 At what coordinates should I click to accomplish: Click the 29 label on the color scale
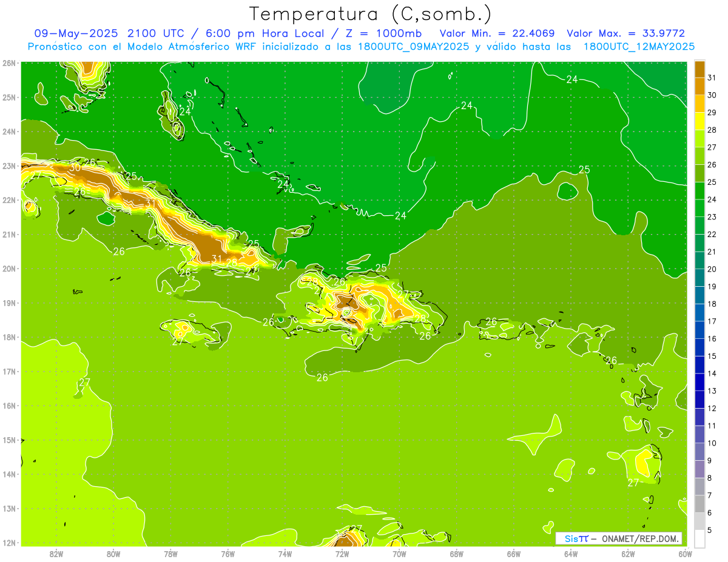tap(712, 112)
